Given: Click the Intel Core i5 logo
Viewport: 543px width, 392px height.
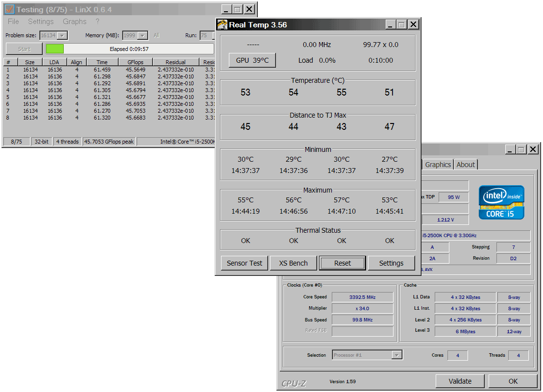Looking at the screenshot, I should click(501, 202).
